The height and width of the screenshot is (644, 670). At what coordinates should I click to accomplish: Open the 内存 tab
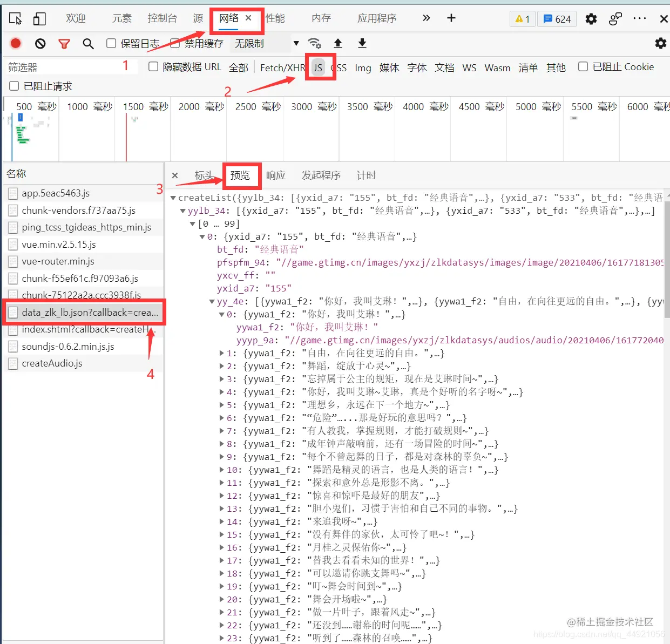pyautogui.click(x=321, y=18)
